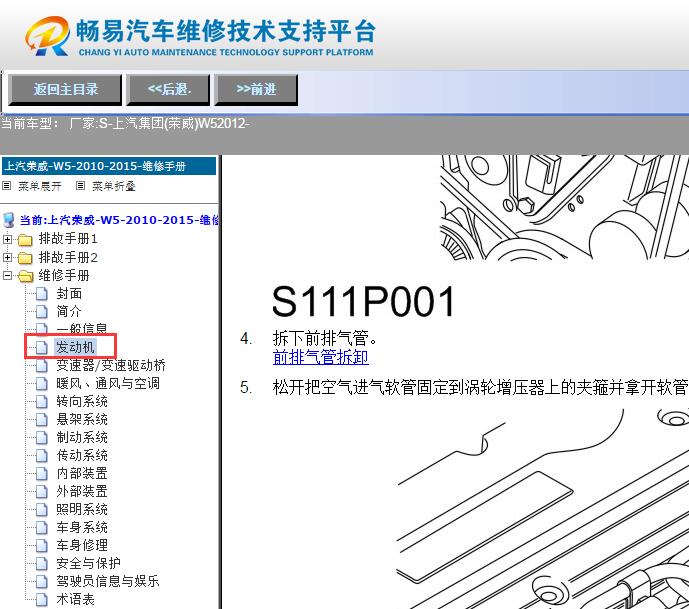
Task: Click the 菜单展开 list icon
Action: [7, 186]
